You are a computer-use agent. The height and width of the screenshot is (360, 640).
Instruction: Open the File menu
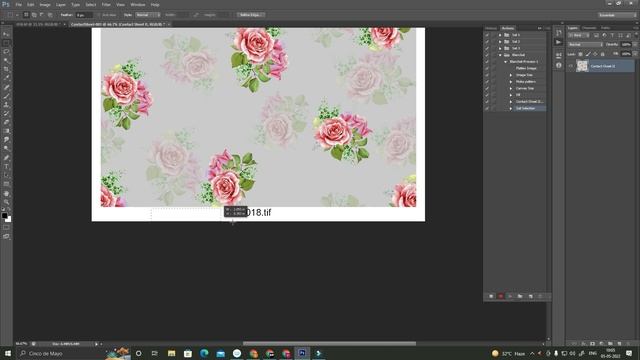18,4
